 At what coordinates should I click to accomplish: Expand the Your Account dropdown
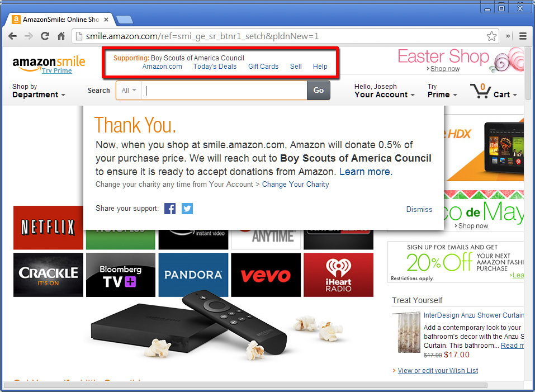(385, 91)
